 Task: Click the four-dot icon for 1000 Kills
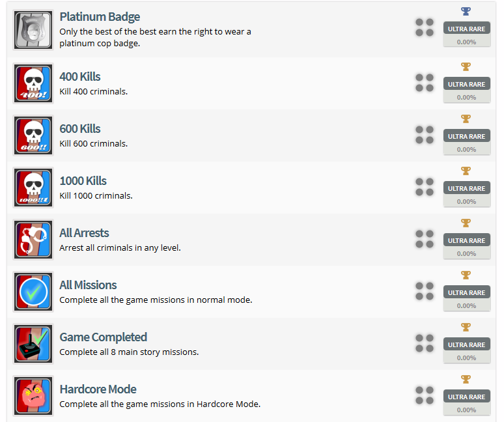pos(425,187)
